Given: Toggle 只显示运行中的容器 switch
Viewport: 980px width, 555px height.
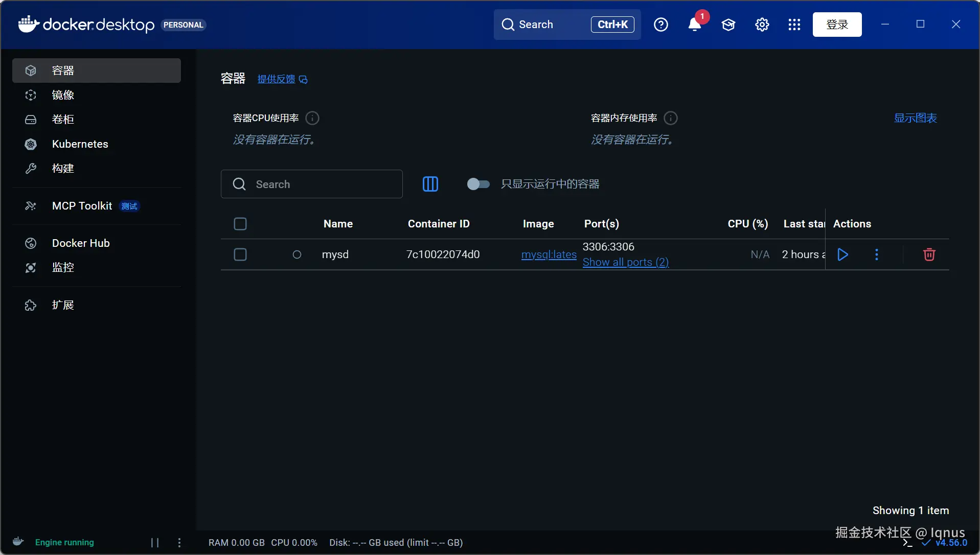Looking at the screenshot, I should tap(478, 184).
